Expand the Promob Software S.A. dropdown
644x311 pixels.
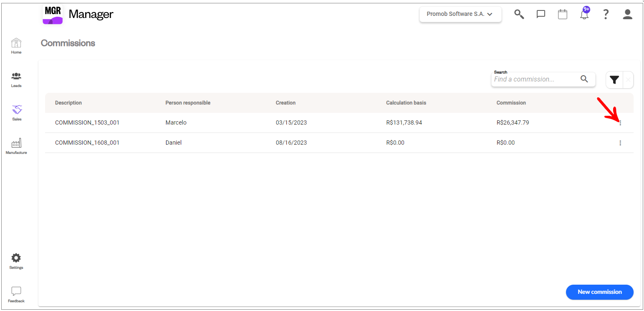(x=460, y=14)
